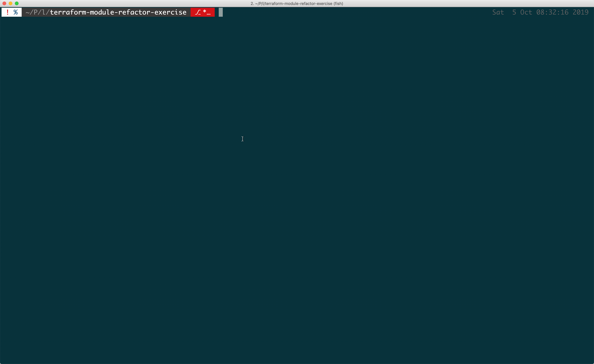Click the yellow minimize traffic light

11,4
